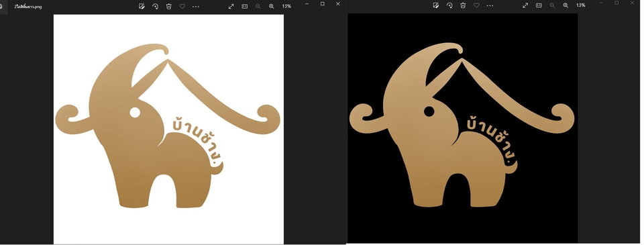Enter fullscreen view in the left Photos window

231,6
